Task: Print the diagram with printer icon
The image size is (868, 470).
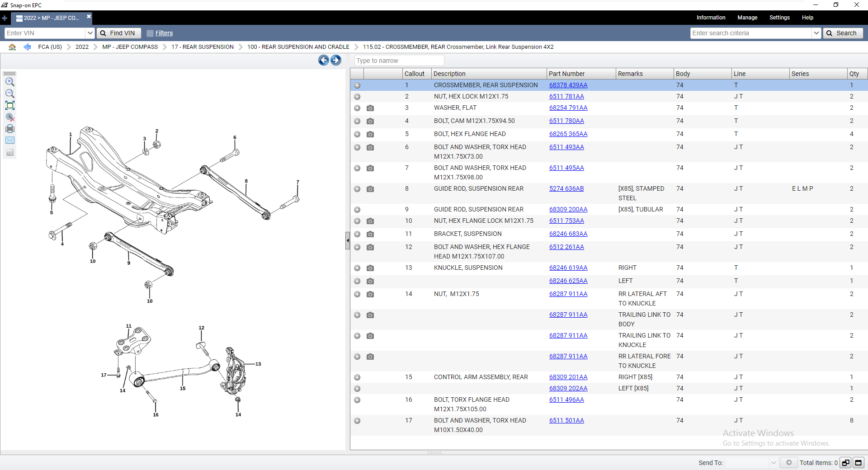Action: 9,129
